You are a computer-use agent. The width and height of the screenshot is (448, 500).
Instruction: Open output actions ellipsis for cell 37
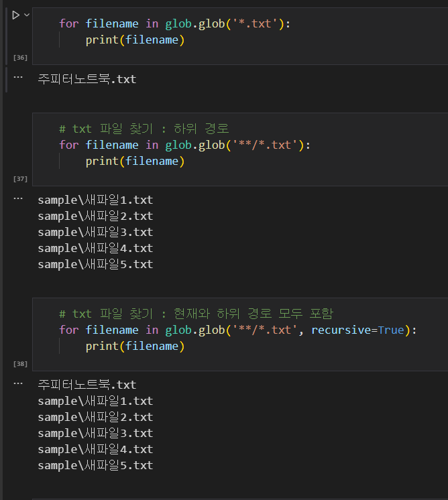point(18,198)
